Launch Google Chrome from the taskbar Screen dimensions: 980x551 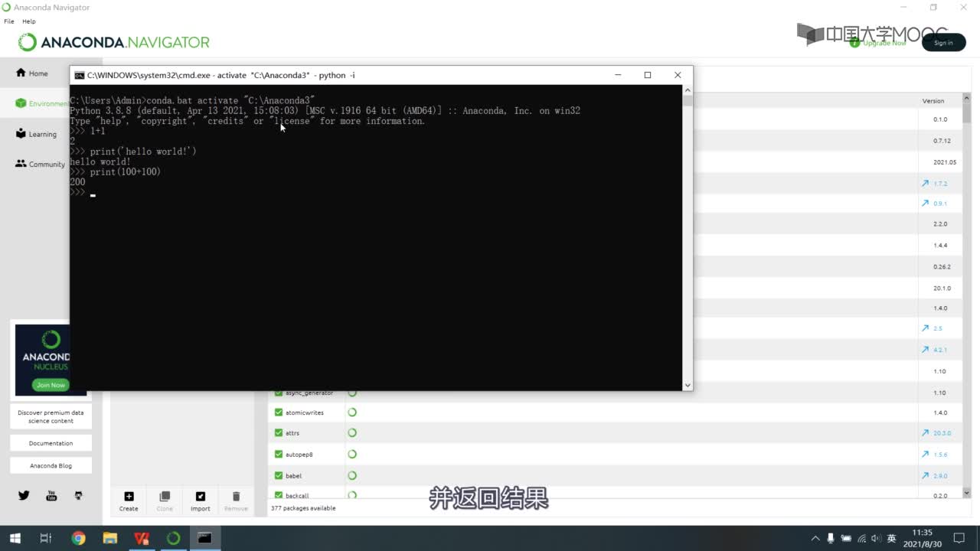pyautogui.click(x=78, y=538)
